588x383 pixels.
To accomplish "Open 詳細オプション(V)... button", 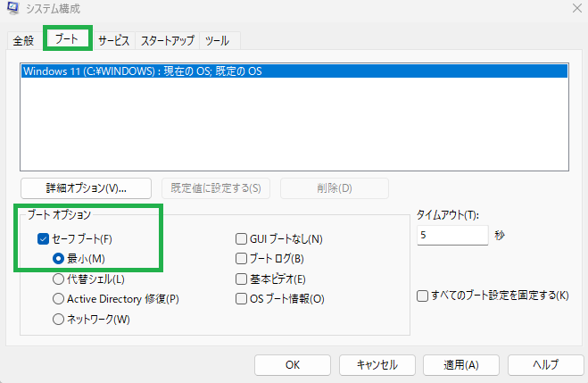I will [87, 188].
